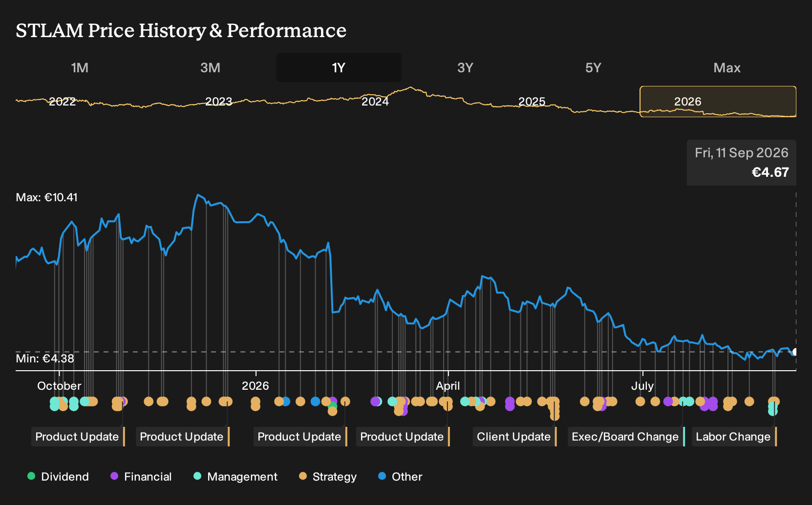Viewport: 812px width, 505px height.
Task: Switch to the 1M time range tab
Action: [80, 67]
